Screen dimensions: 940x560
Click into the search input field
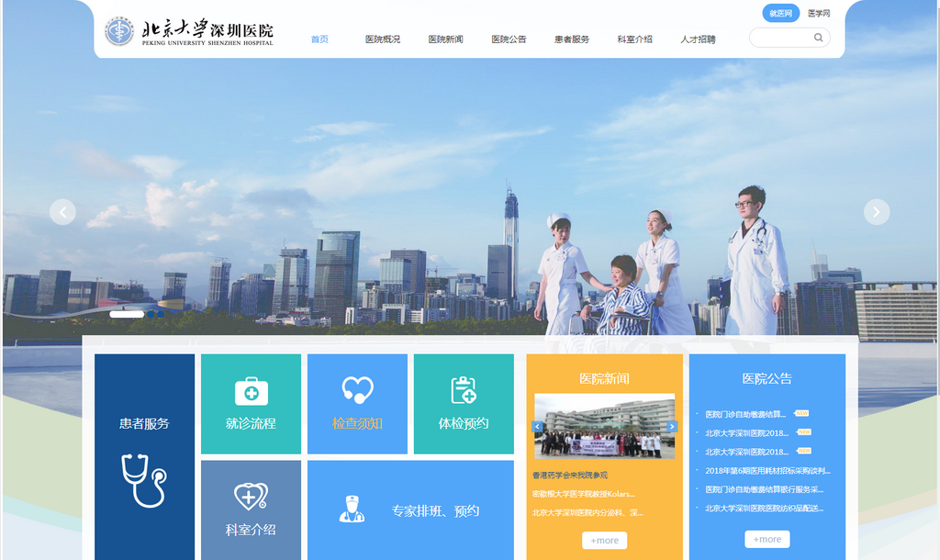(x=780, y=38)
